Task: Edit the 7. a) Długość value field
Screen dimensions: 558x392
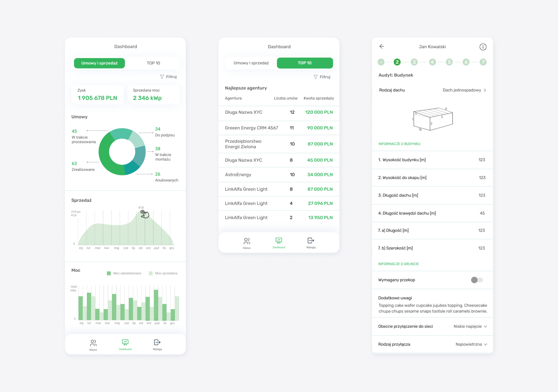Action: (x=481, y=231)
